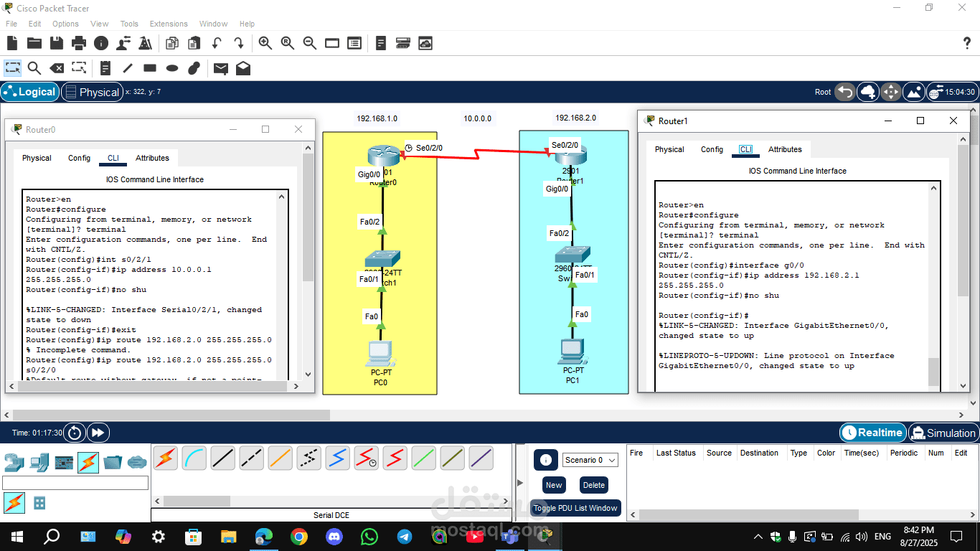
Task: Reset the workspace zoom
Action: (x=288, y=43)
